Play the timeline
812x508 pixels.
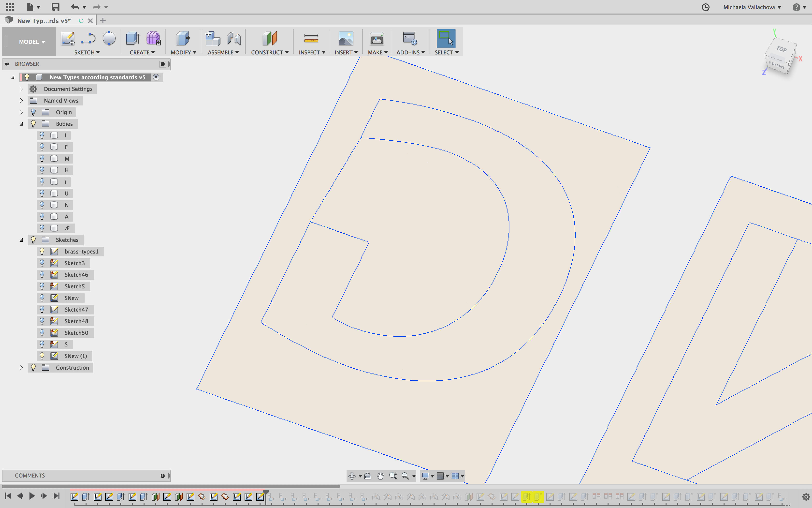pyautogui.click(x=32, y=496)
